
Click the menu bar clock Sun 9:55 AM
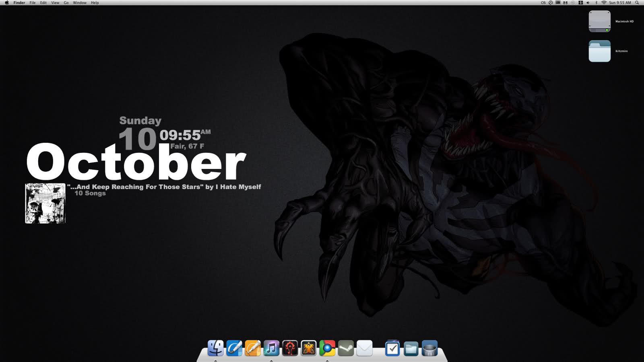coord(620,3)
